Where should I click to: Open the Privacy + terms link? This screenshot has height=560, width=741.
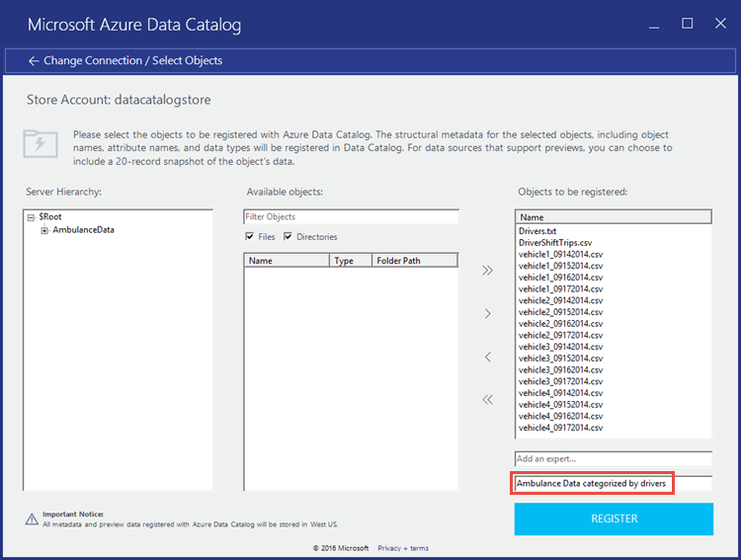(403, 548)
